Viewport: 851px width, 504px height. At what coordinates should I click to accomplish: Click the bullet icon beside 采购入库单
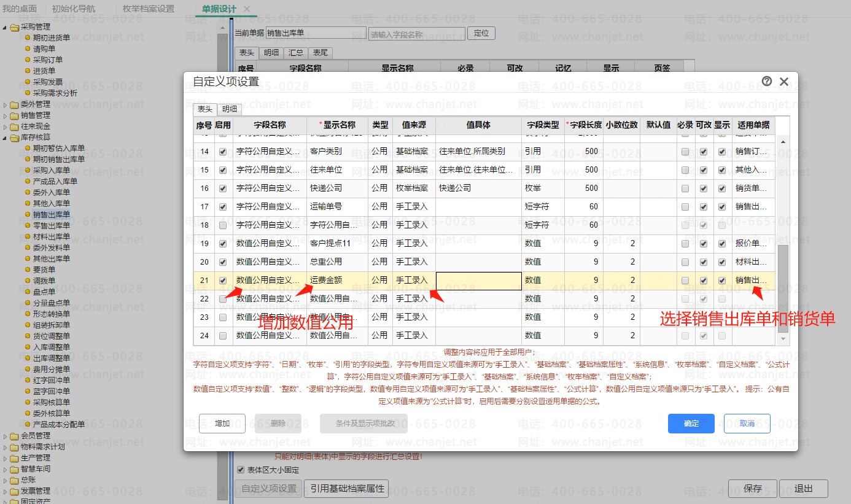(27, 171)
